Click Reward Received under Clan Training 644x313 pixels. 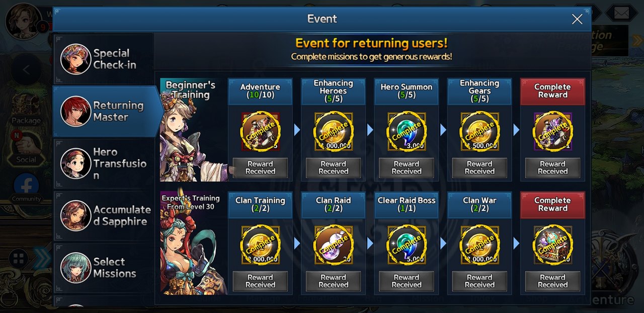260,281
